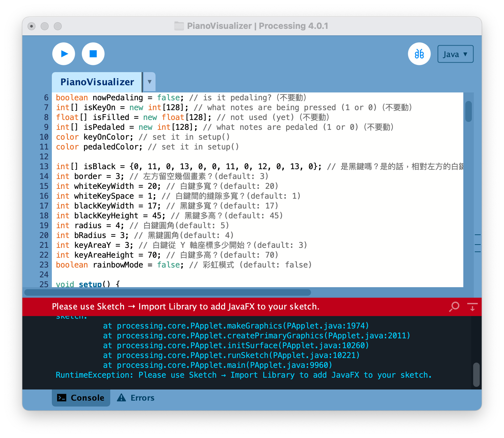The image size is (504, 438).
Task: Click line number 6 in the gutter
Action: pos(46,98)
